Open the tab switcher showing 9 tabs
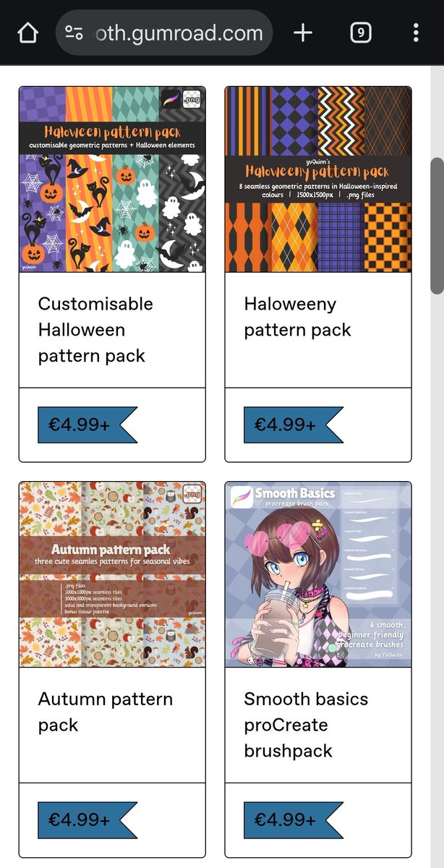444x868 pixels. coord(360,33)
